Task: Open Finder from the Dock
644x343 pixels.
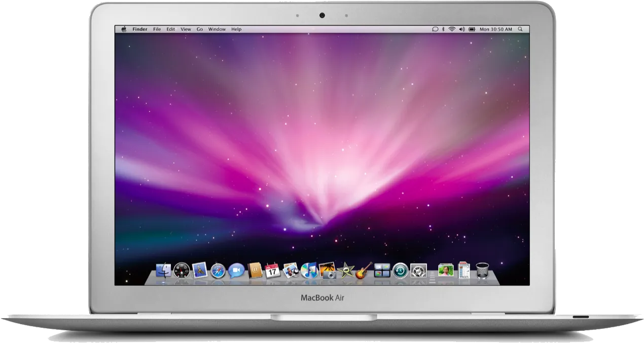Action: [164, 271]
